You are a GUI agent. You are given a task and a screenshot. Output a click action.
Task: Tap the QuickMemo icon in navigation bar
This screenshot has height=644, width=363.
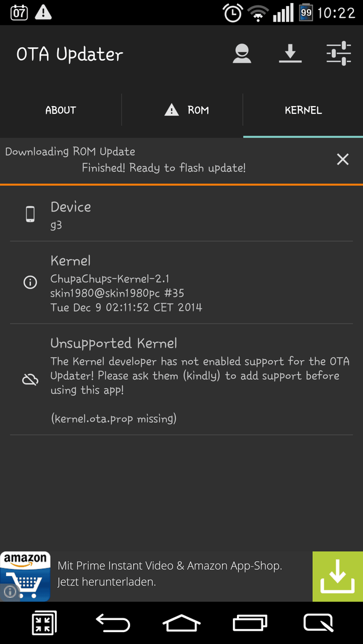click(319, 623)
